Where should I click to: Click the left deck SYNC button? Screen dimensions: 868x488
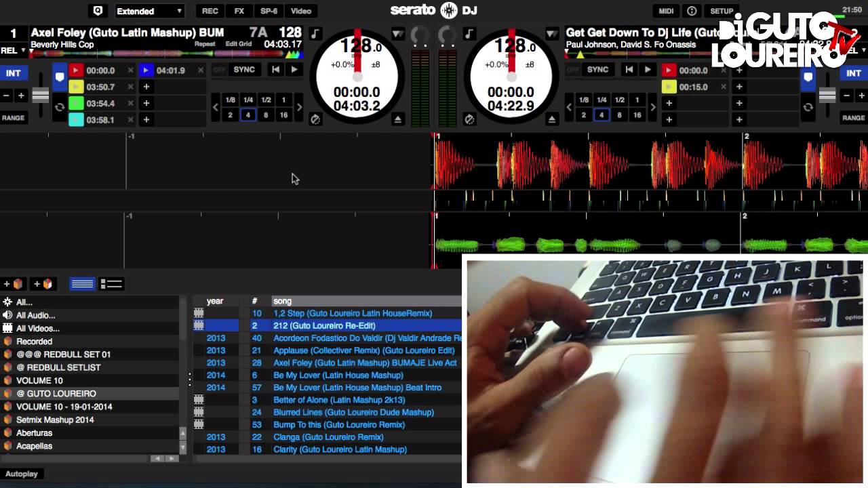[244, 70]
